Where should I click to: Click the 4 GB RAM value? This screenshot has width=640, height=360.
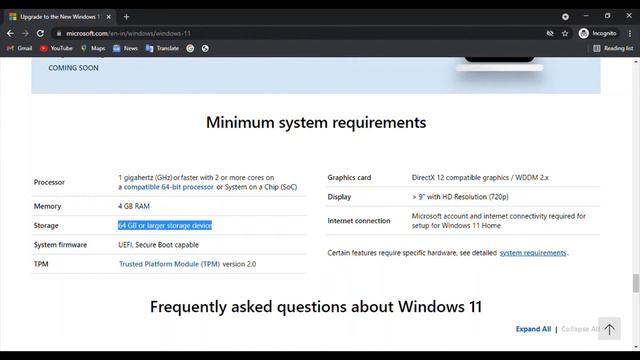click(x=134, y=206)
